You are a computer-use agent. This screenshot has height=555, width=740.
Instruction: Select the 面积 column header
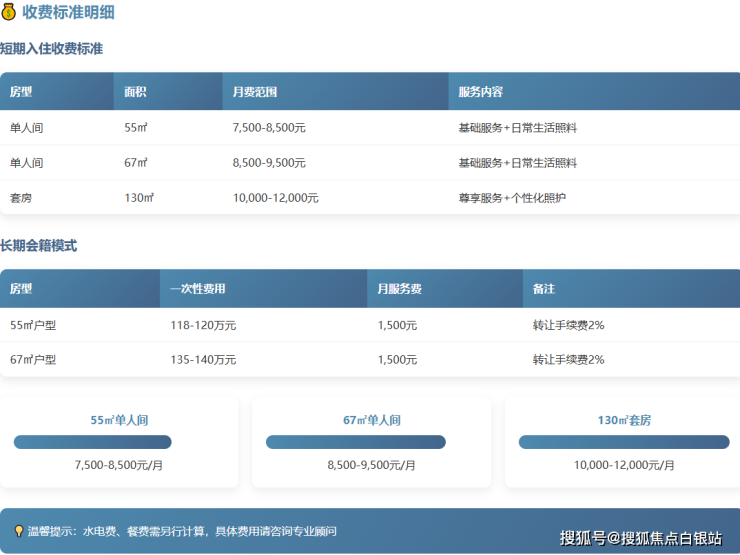click(x=136, y=92)
